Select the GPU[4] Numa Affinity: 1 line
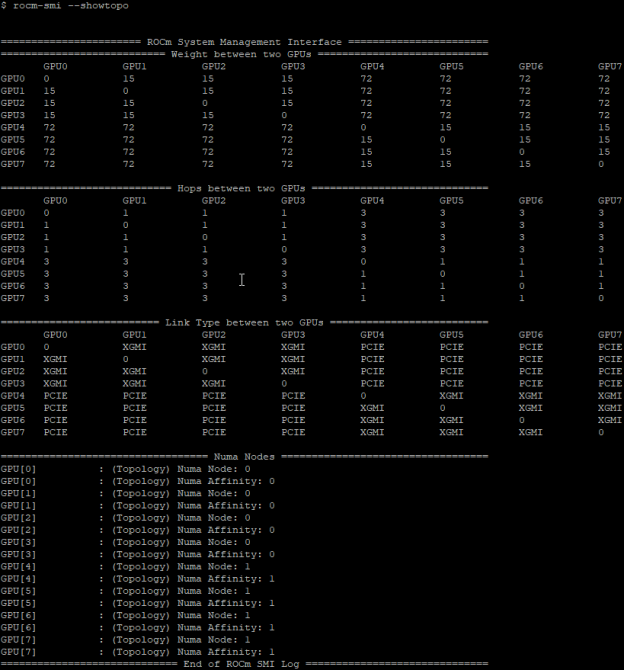The width and height of the screenshot is (624, 670). click(x=137, y=579)
